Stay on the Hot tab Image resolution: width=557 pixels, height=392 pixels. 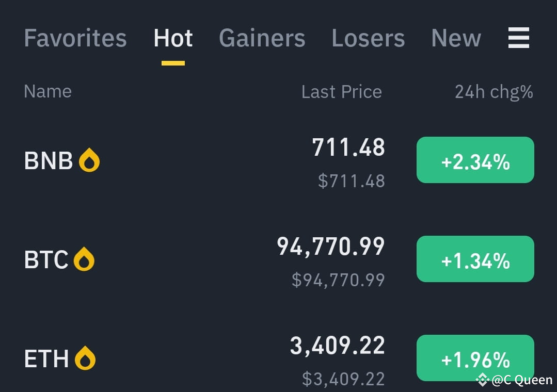pyautogui.click(x=172, y=38)
